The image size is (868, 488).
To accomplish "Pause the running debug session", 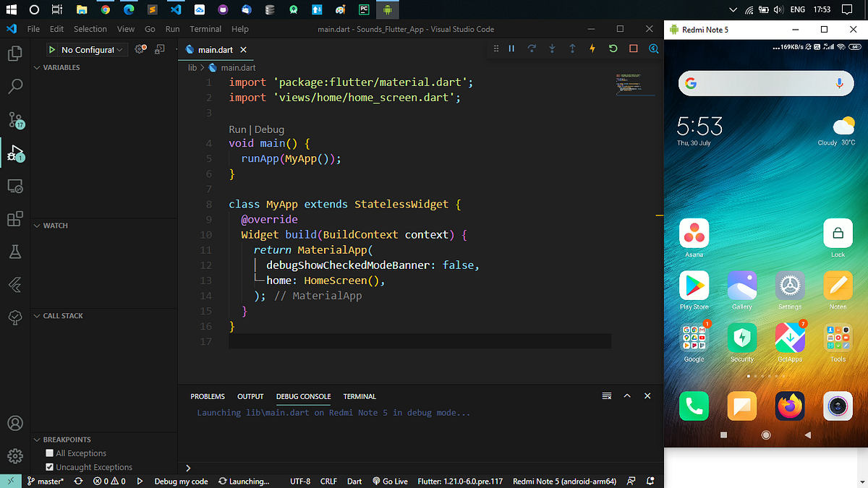I will 511,48.
